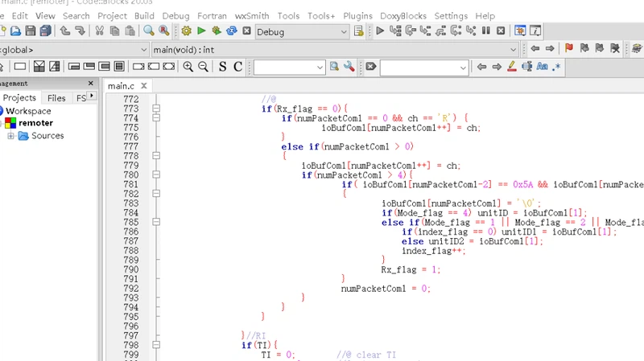The width and height of the screenshot is (644, 361).
Task: Open the DoxyBlocks menu
Action: pyautogui.click(x=402, y=15)
